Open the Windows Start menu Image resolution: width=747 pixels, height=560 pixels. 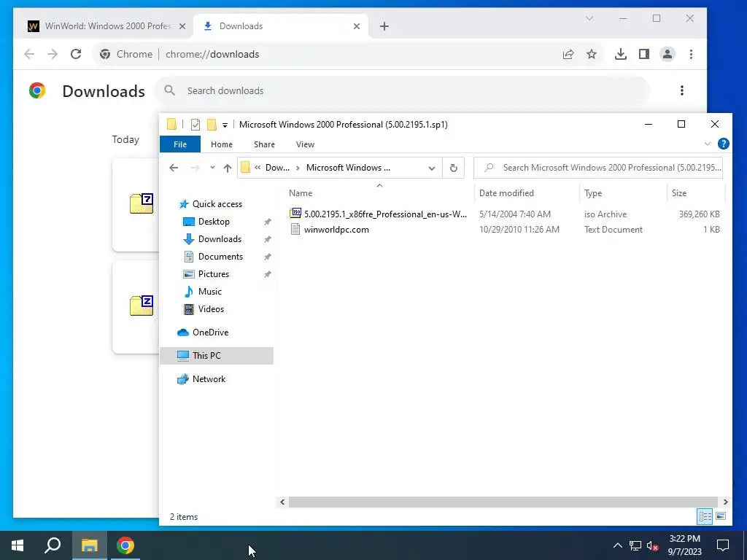tap(18, 545)
